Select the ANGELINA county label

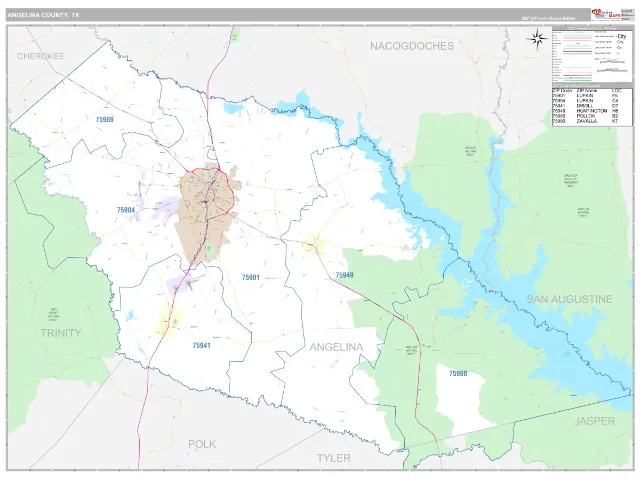[x=336, y=347]
